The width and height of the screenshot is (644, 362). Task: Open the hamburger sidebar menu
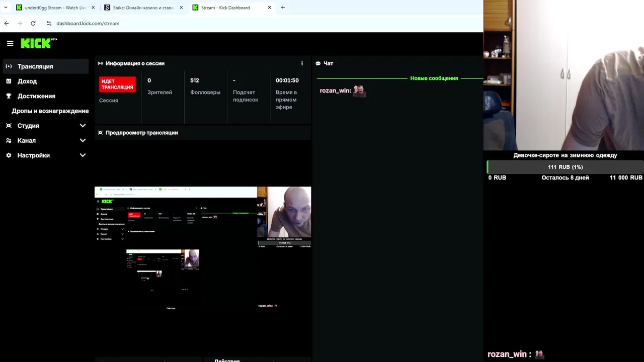pyautogui.click(x=10, y=44)
